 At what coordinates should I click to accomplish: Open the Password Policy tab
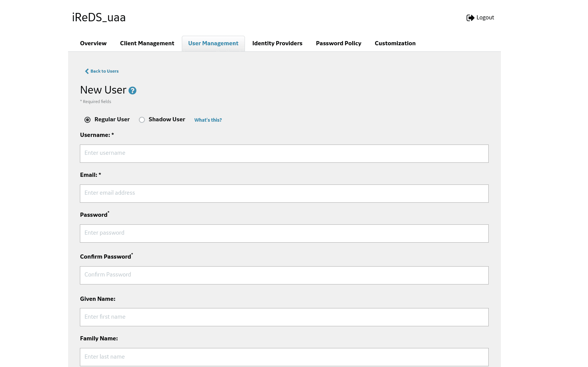pos(338,43)
